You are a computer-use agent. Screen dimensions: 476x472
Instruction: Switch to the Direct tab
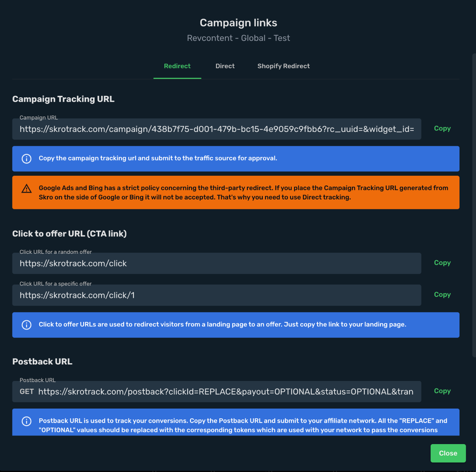(225, 66)
